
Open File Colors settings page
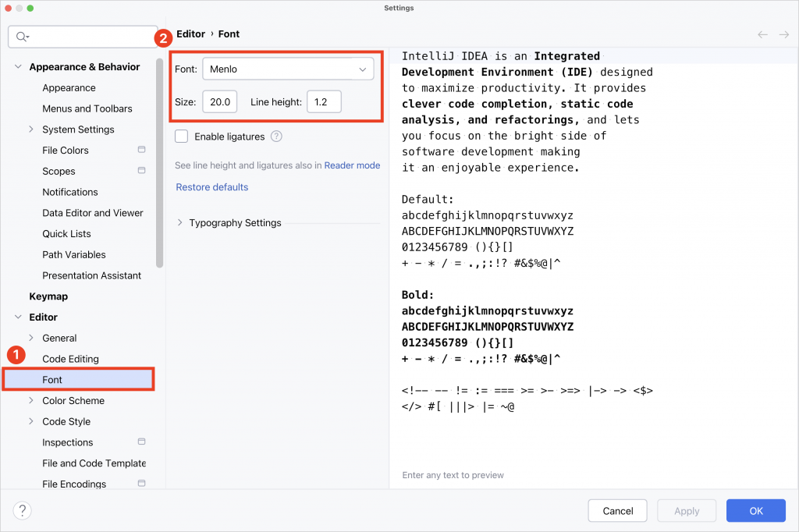(66, 151)
